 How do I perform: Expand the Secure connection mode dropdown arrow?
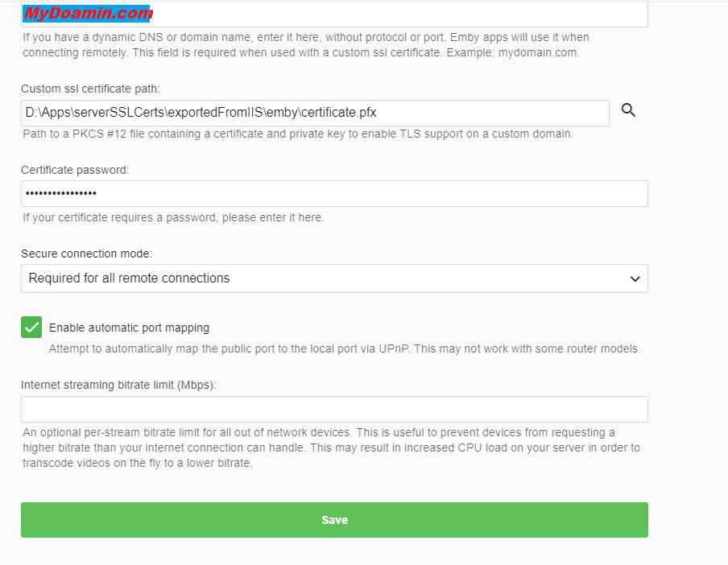click(x=635, y=278)
